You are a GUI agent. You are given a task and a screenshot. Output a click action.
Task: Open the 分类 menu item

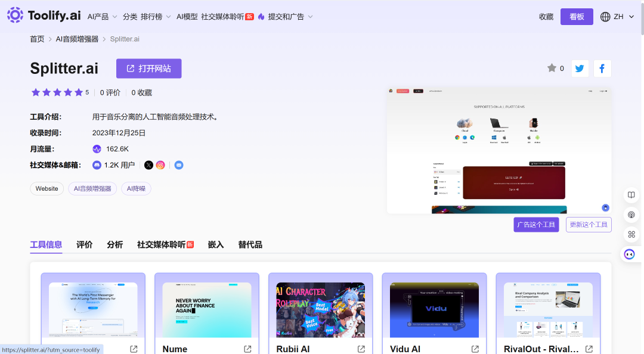pos(130,17)
